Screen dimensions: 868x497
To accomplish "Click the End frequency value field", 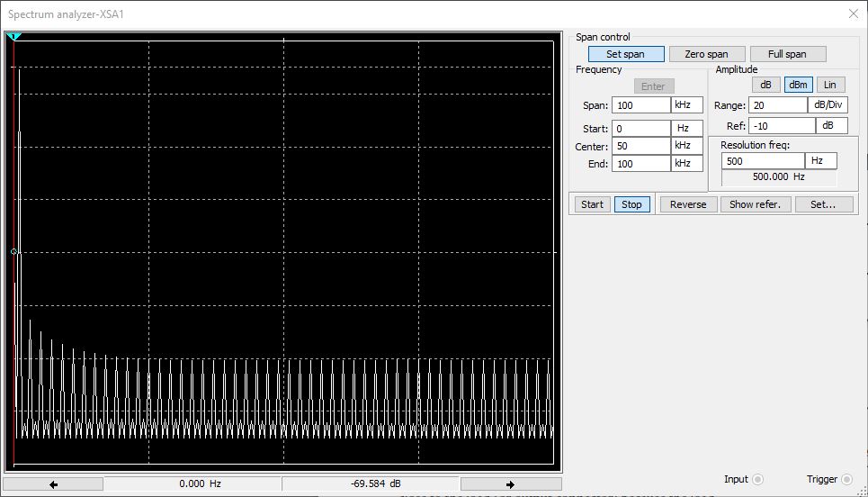I will point(641,164).
